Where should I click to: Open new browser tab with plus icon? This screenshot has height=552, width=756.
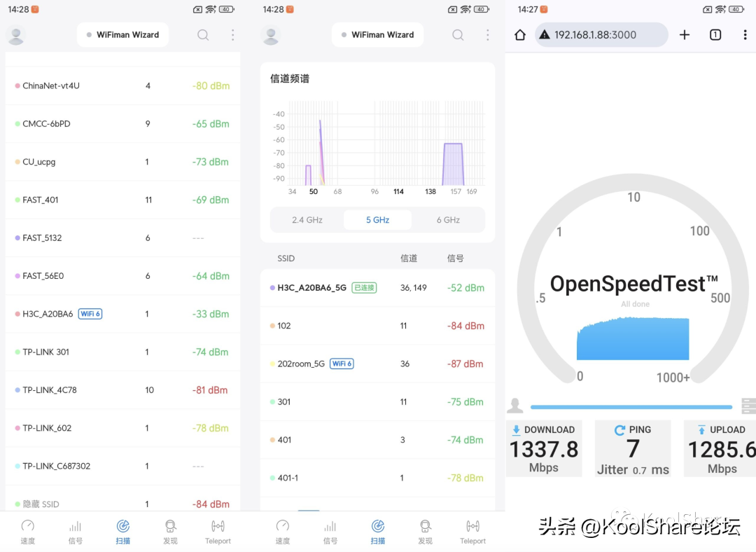click(684, 35)
